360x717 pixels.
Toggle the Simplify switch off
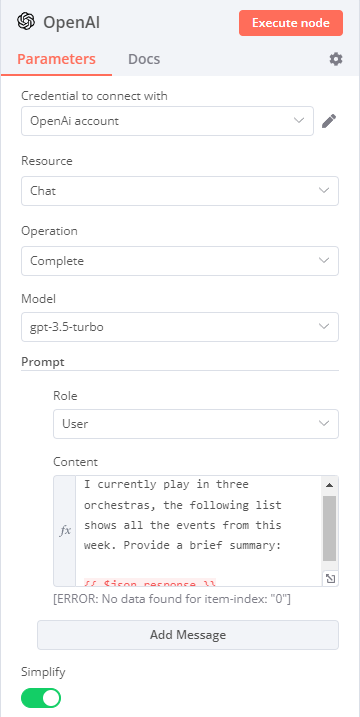(x=41, y=698)
